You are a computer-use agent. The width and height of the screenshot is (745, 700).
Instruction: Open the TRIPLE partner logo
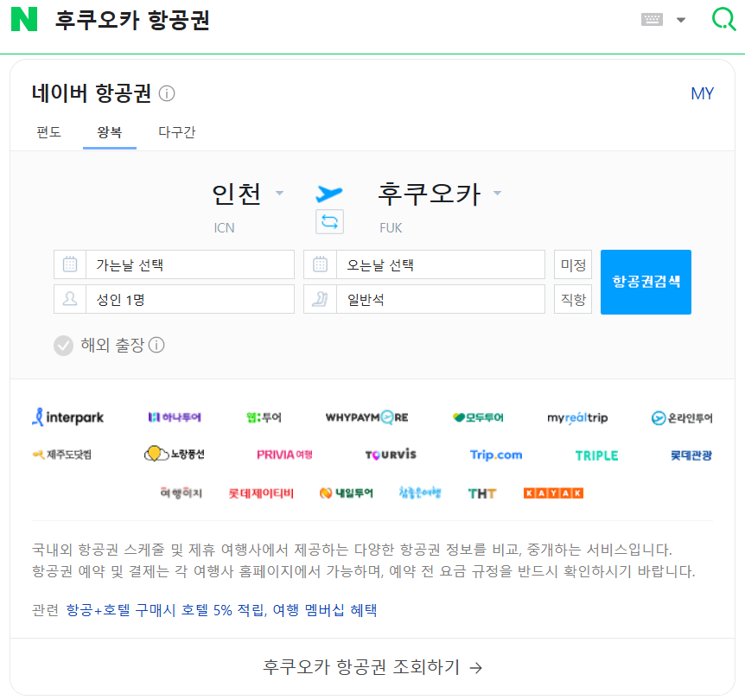click(596, 455)
